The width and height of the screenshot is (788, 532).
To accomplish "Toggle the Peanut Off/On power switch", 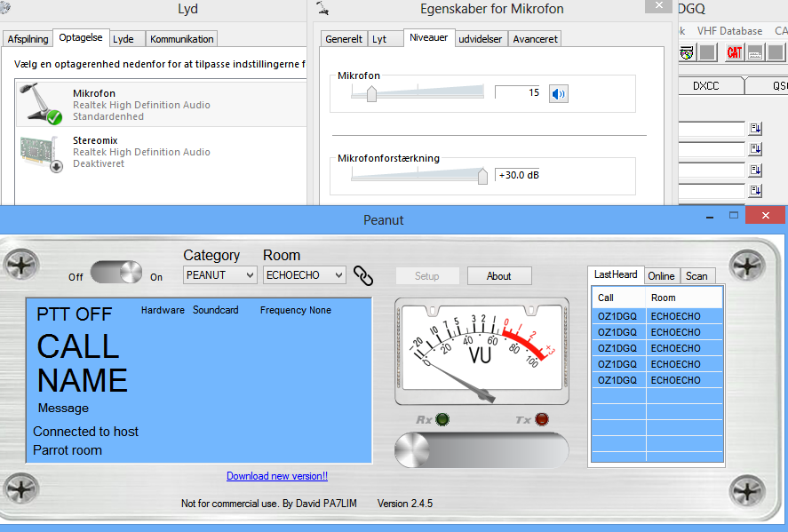I will [x=116, y=273].
